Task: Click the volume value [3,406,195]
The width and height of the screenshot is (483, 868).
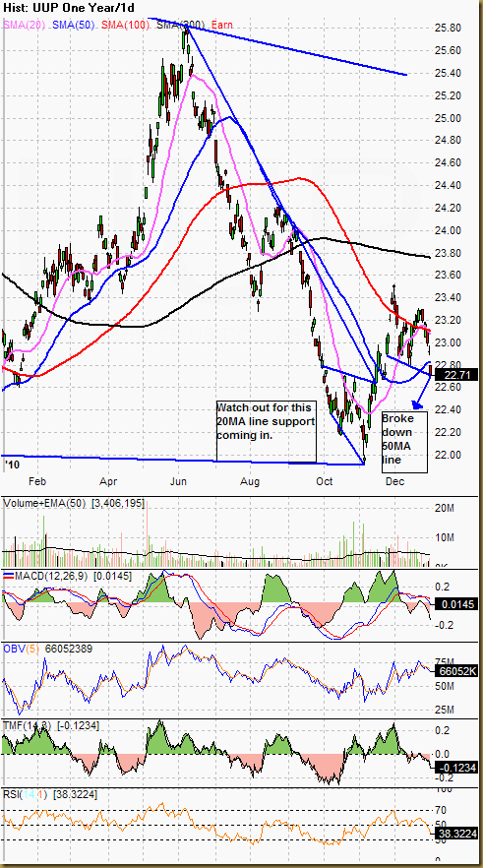Action: [118, 503]
